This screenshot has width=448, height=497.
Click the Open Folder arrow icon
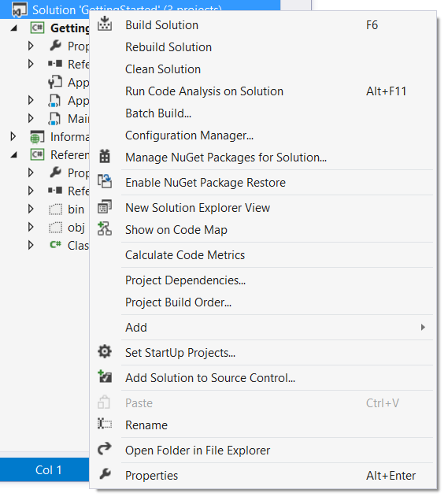pyautogui.click(x=105, y=449)
